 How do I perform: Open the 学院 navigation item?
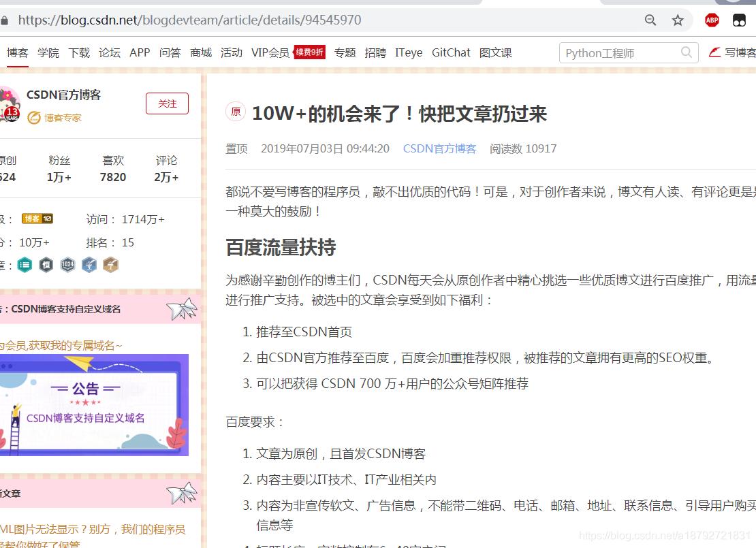pyautogui.click(x=48, y=52)
